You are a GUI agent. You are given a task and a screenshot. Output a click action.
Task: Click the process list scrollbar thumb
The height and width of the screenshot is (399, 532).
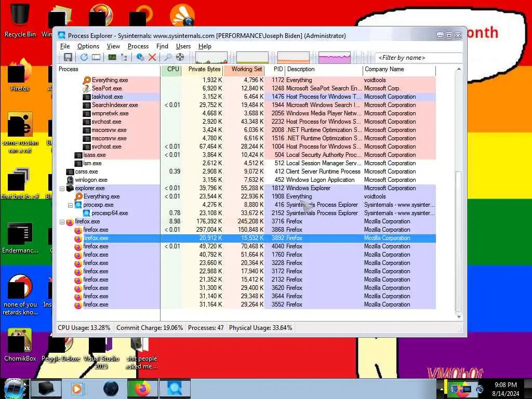click(x=458, y=241)
